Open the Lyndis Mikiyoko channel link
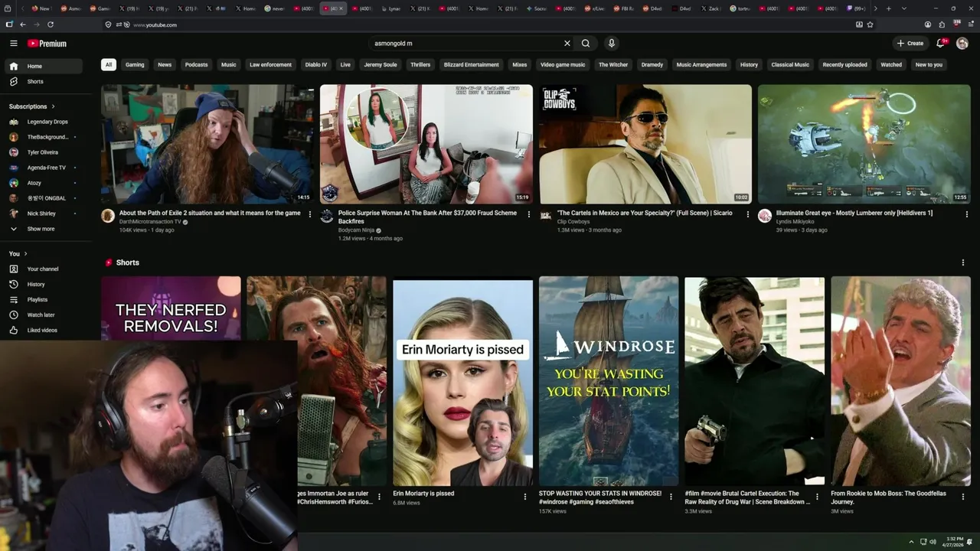Screen dimensions: 980x551 click(795, 222)
